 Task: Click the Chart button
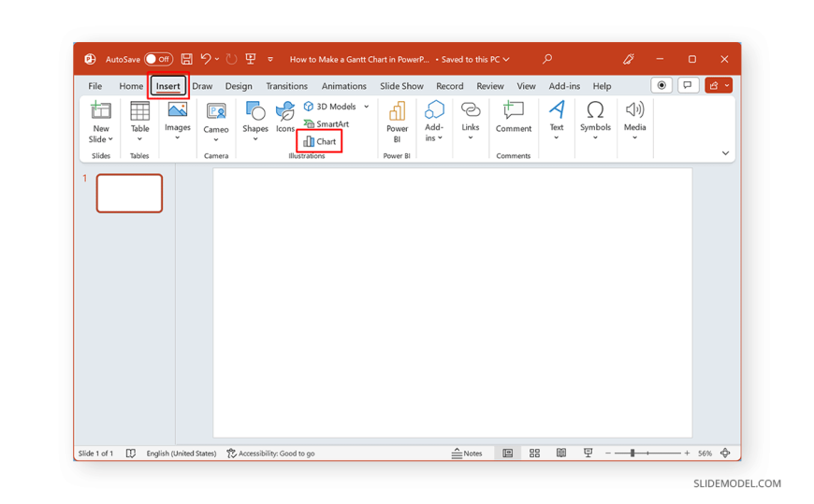tap(320, 141)
